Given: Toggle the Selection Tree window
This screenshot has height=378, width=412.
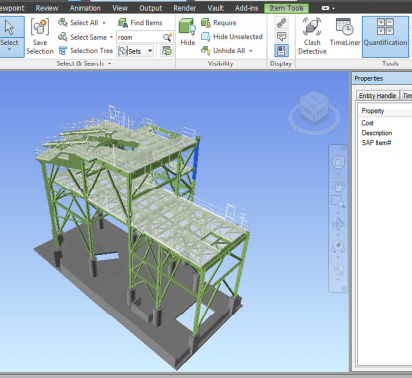Looking at the screenshot, I should click(86, 51).
